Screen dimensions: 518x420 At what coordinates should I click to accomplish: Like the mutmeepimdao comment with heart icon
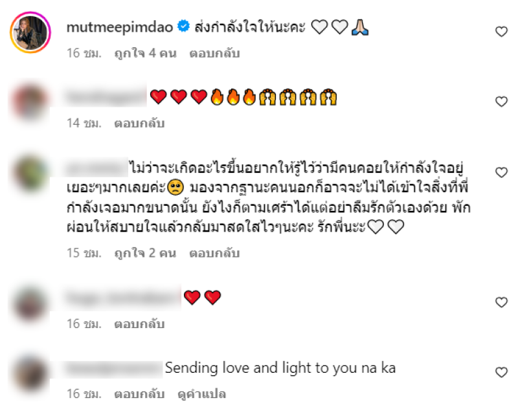pyautogui.click(x=501, y=31)
